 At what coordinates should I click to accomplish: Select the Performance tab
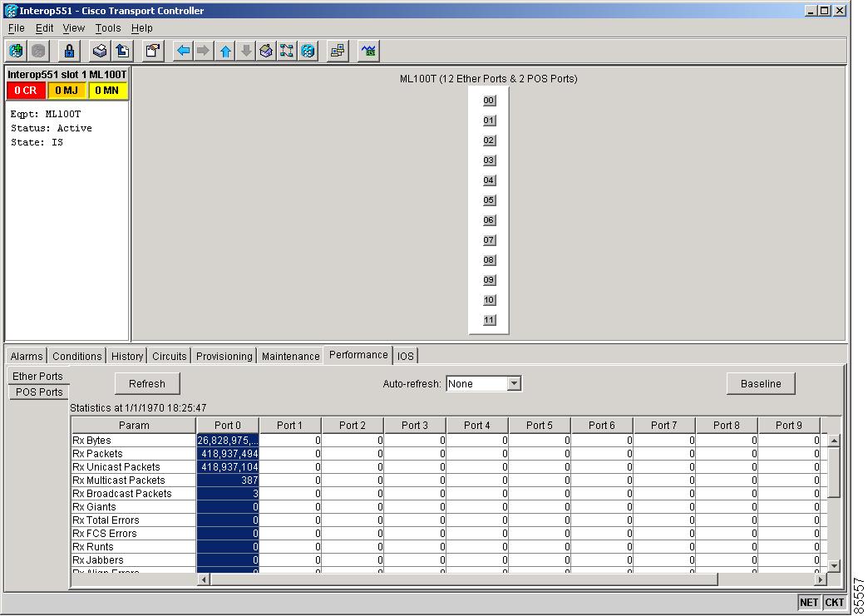(x=358, y=355)
